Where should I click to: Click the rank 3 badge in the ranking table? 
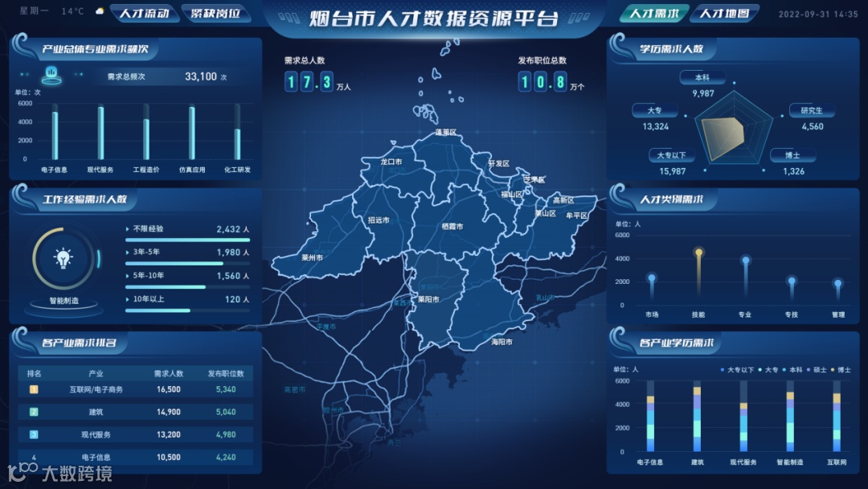tap(34, 435)
